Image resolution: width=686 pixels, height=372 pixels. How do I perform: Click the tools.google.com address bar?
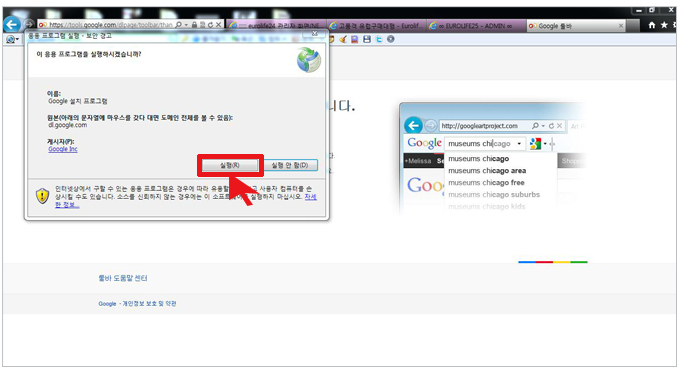pos(107,25)
